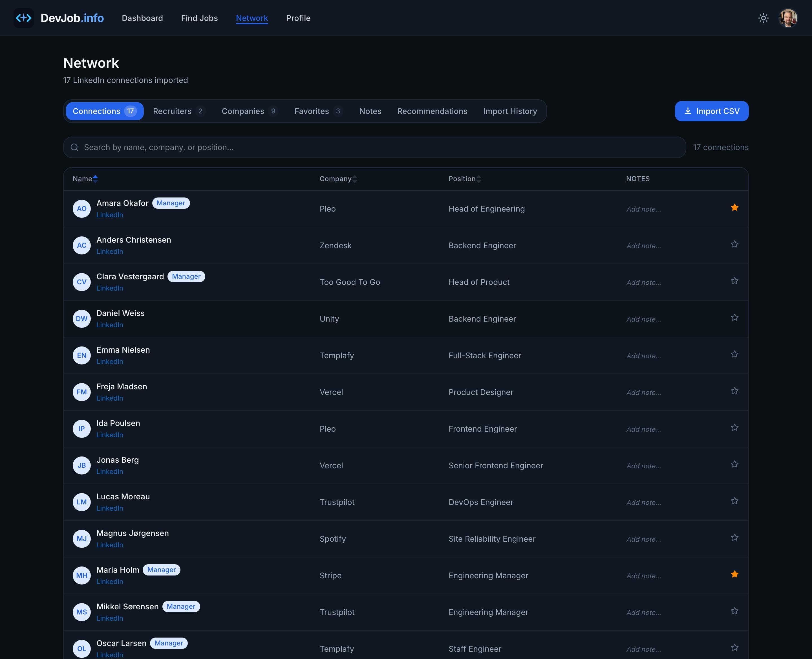The width and height of the screenshot is (812, 659).
Task: Open Jonas Berg's LinkedIn link
Action: 110,471
